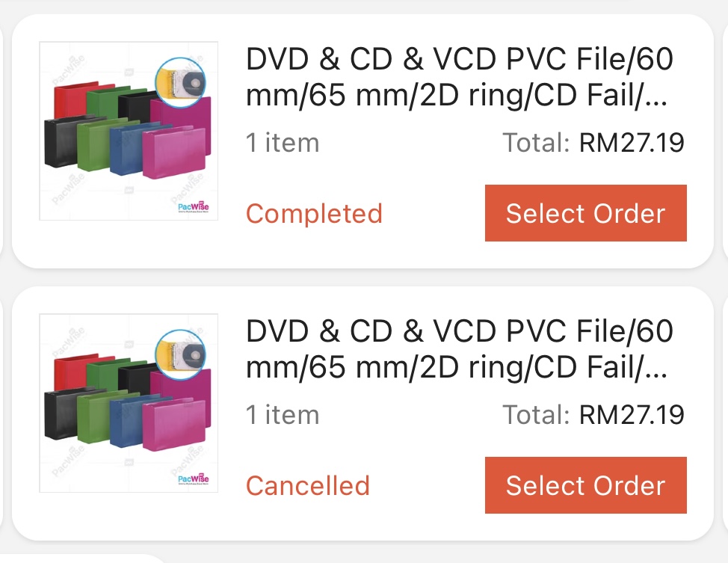The width and height of the screenshot is (728, 563).
Task: Click the pink file folder in Cancelled image
Action: pos(174,425)
